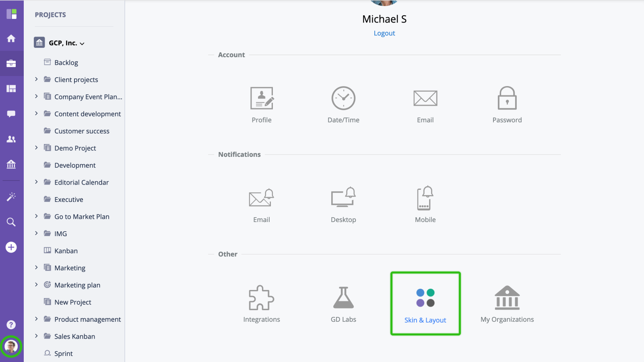Screen dimensions: 644x362
Task: Click the app logo at the top left
Action: (12, 14)
